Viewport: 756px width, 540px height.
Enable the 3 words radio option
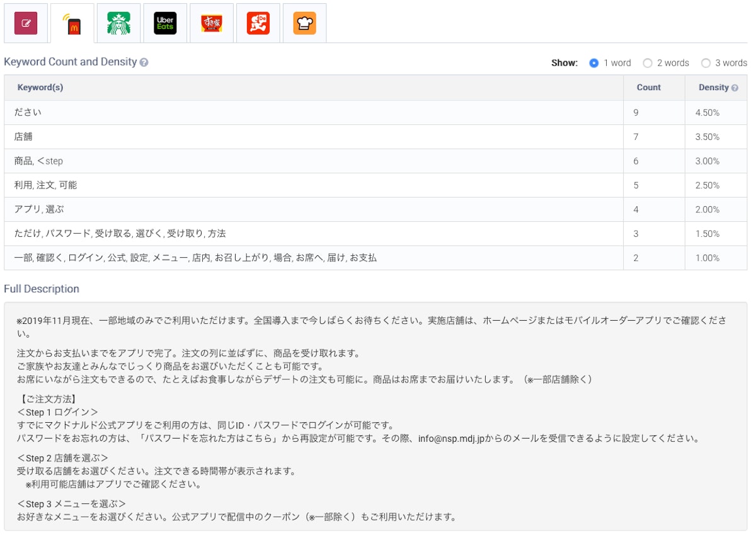point(706,63)
